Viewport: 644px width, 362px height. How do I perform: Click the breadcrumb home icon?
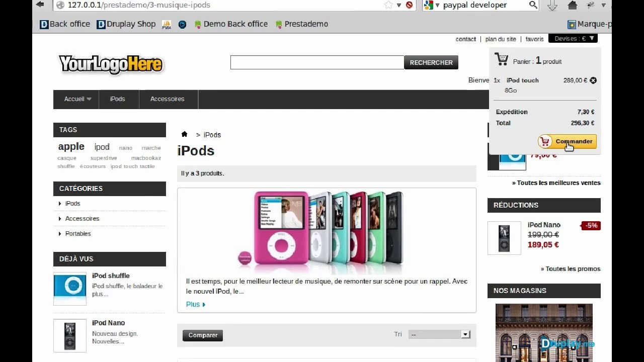[x=184, y=134]
